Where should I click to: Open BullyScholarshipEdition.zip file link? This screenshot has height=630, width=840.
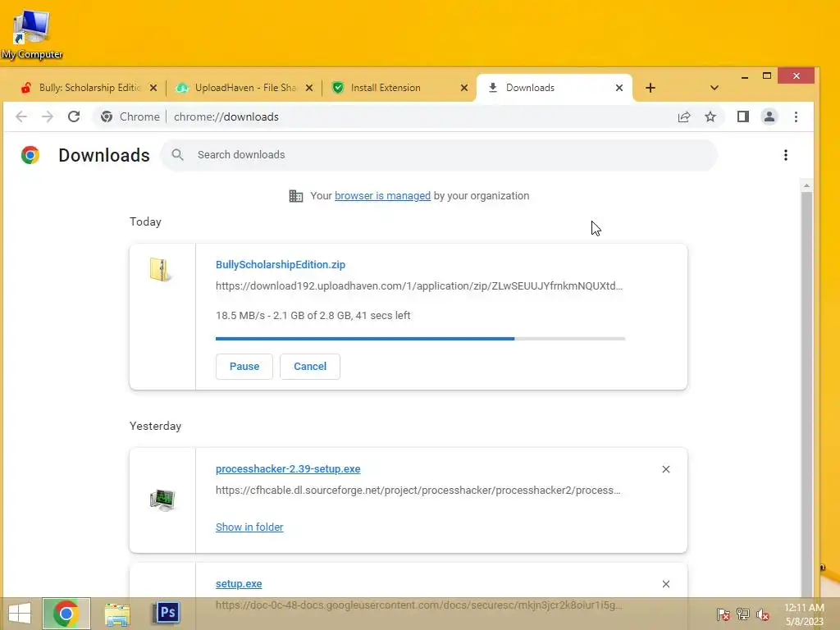(x=281, y=265)
